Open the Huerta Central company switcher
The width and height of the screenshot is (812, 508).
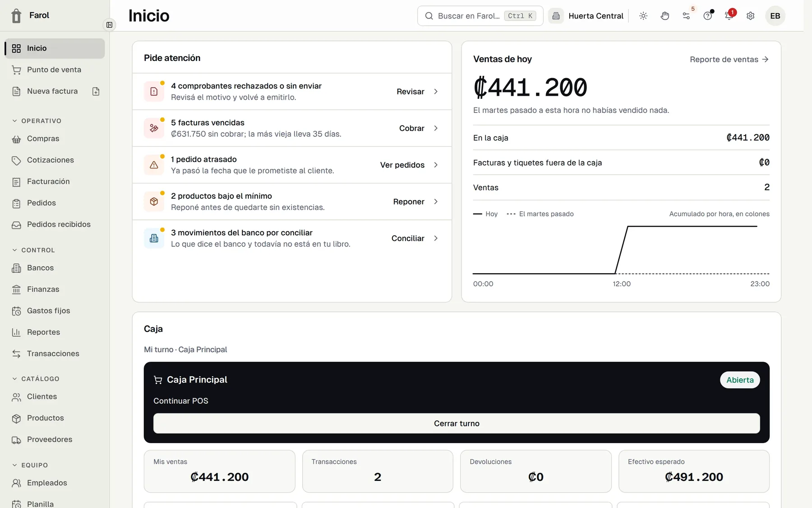[x=586, y=16]
